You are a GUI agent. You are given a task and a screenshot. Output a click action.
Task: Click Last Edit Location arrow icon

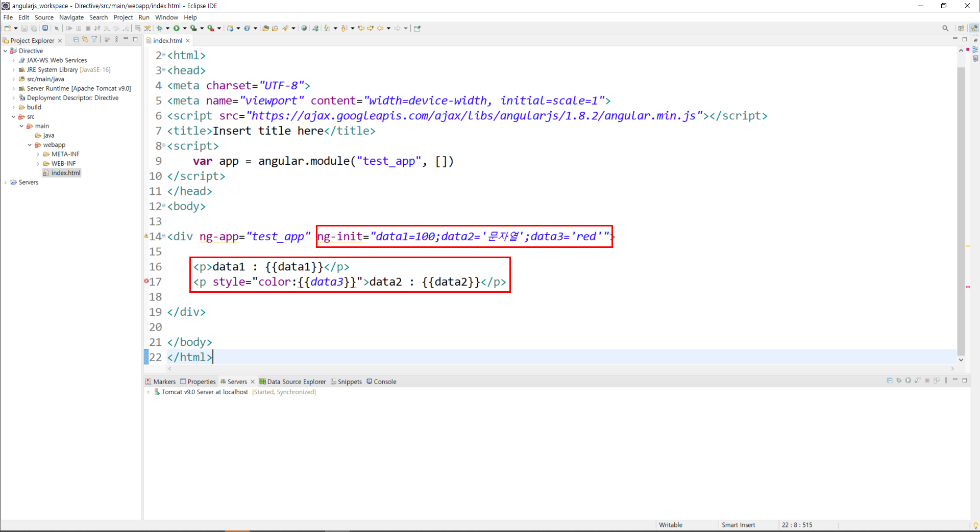(x=361, y=29)
